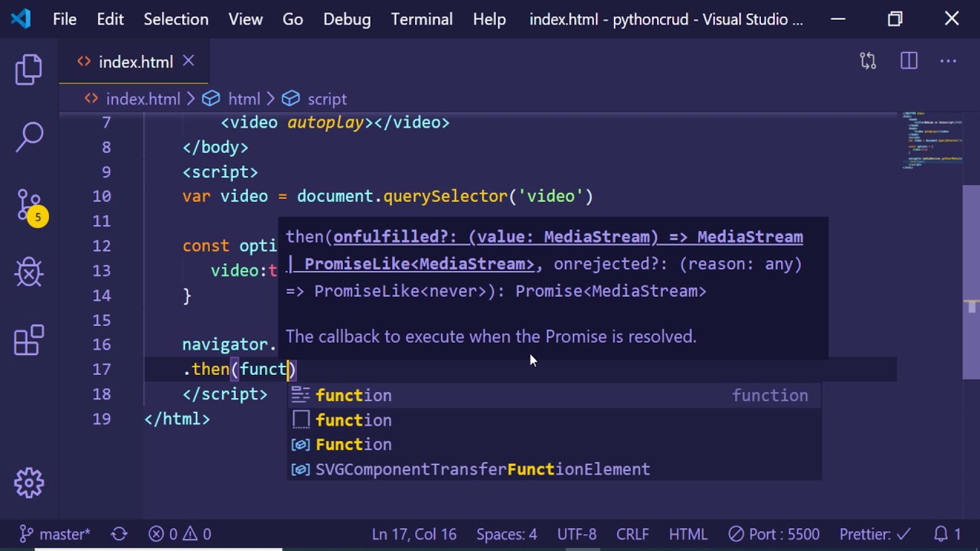Expand the html breadcrumb segment

pyautogui.click(x=243, y=99)
